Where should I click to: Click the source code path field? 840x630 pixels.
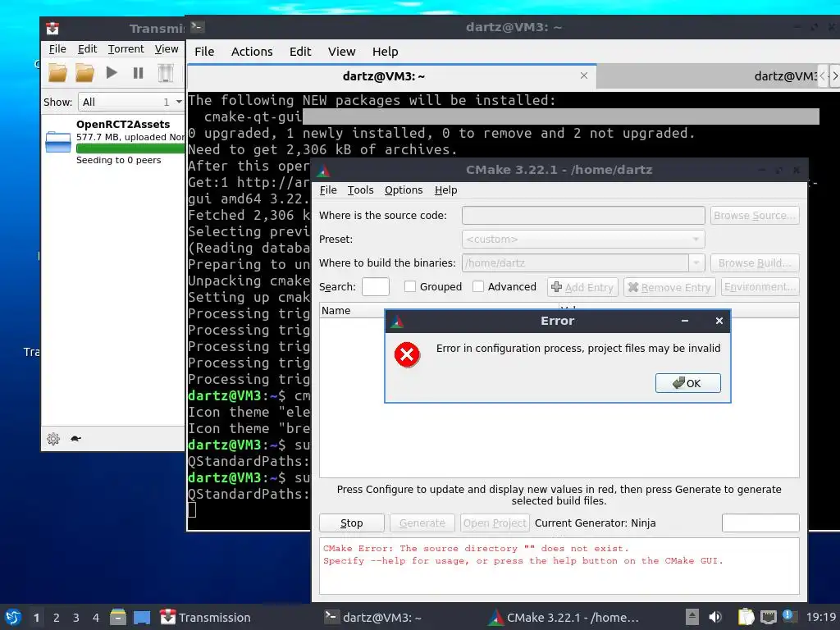(x=583, y=216)
